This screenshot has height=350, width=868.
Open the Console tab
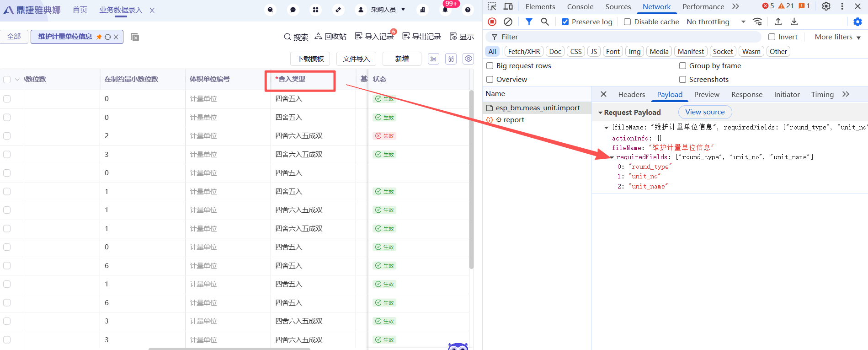pyautogui.click(x=580, y=6)
